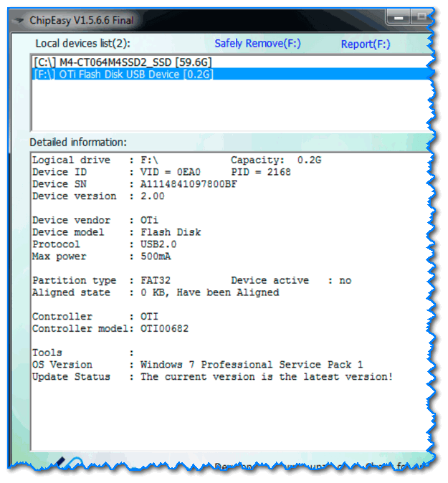
Task: Click the VID = 0EA0 value
Action: click(171, 172)
